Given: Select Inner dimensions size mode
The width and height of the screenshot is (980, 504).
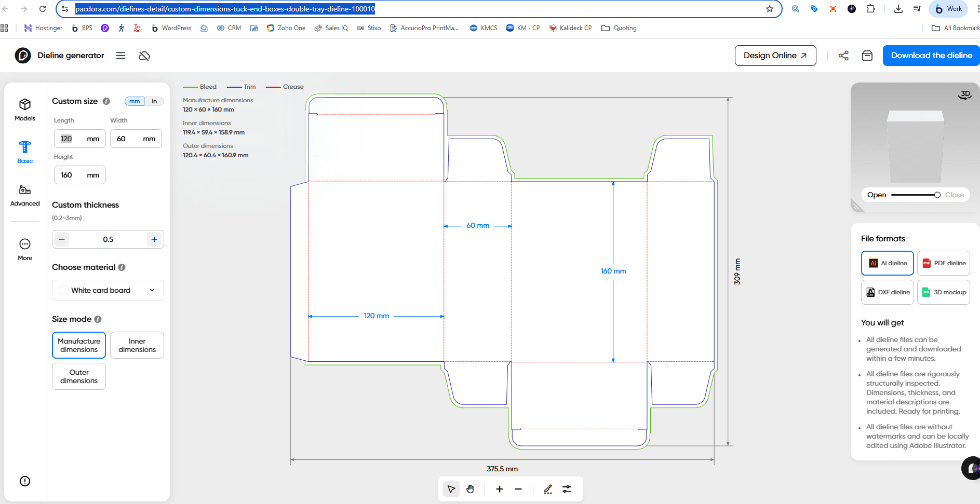Looking at the screenshot, I should click(x=137, y=345).
